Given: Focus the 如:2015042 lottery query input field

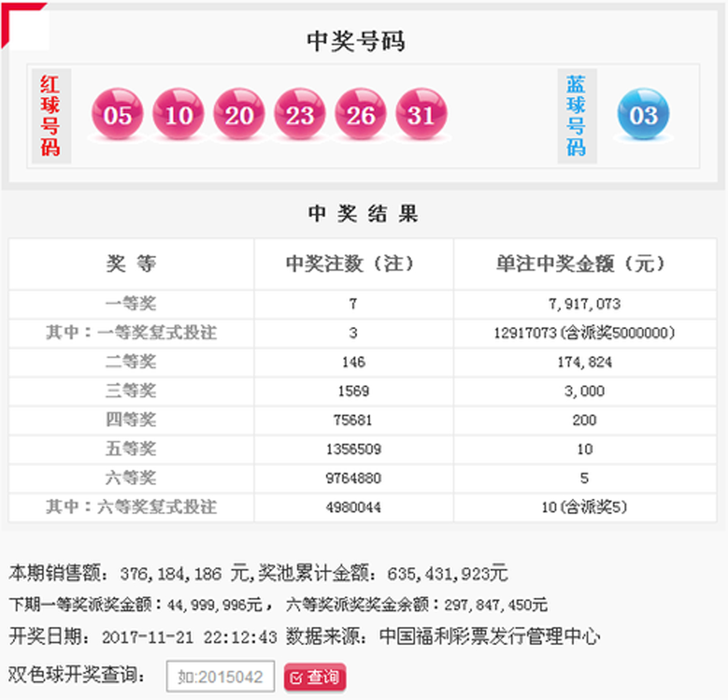Looking at the screenshot, I should pyautogui.click(x=220, y=676).
